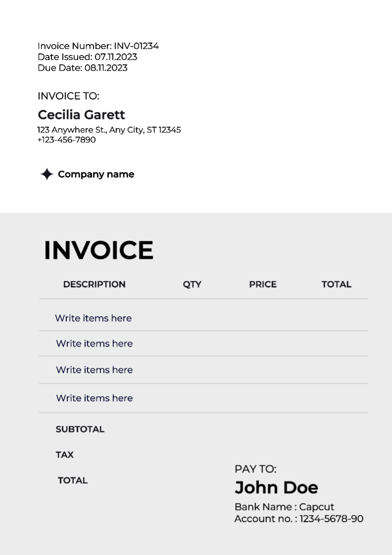392x555 pixels.
Task: Select the QTY column header
Action: 192,284
